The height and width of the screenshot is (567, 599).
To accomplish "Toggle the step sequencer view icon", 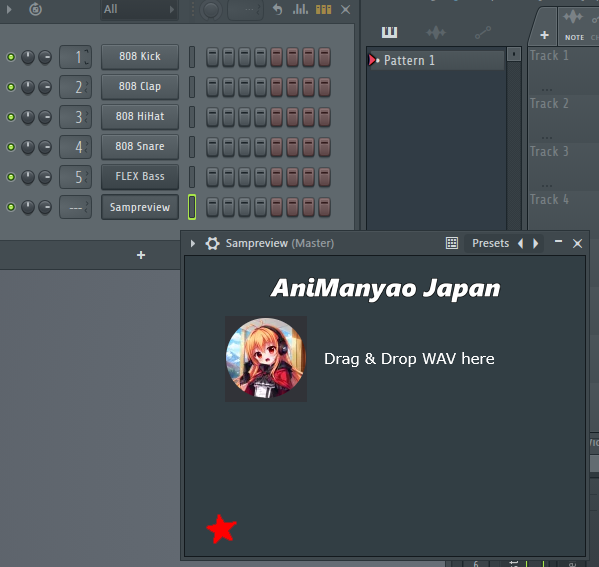I will coord(324,10).
